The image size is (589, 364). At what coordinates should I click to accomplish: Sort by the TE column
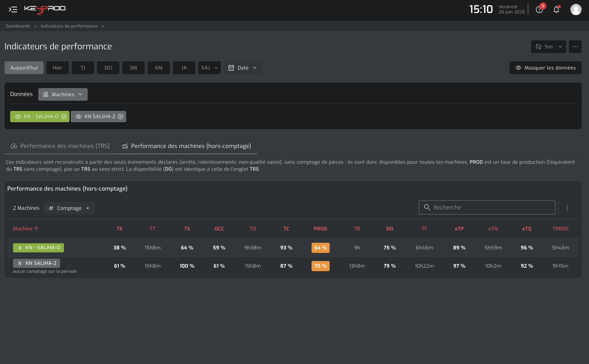119,229
